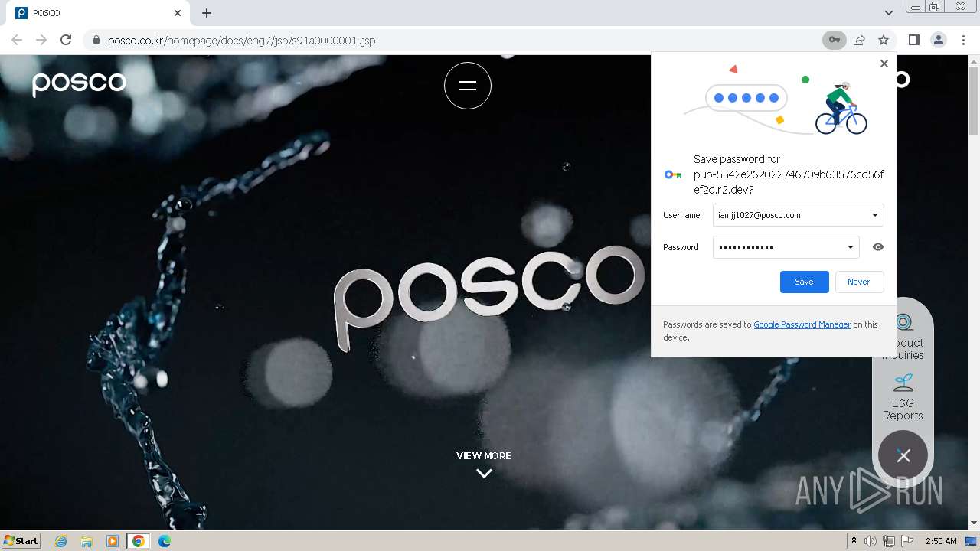The width and height of the screenshot is (980, 551).
Task: Expand the Username dropdown list
Action: coord(875,215)
